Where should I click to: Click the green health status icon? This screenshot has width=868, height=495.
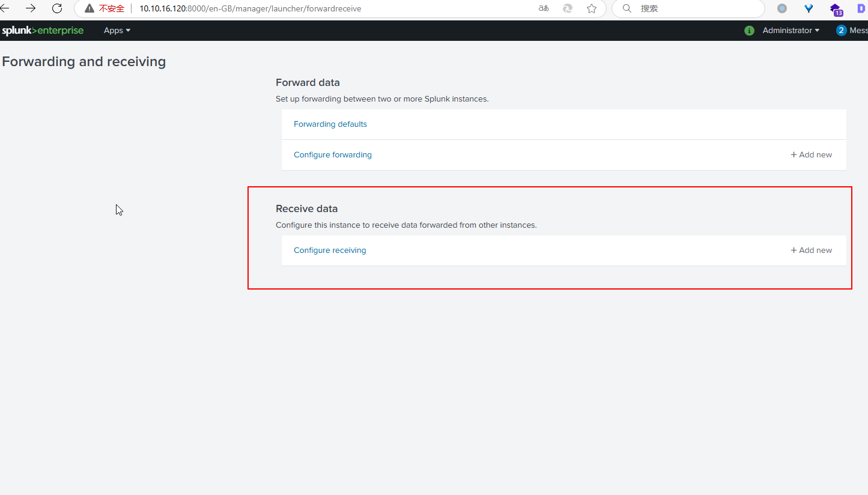749,31
